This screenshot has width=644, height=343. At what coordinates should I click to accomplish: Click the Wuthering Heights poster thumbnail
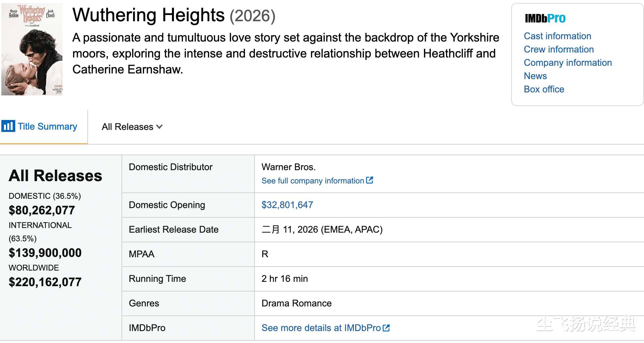(32, 49)
